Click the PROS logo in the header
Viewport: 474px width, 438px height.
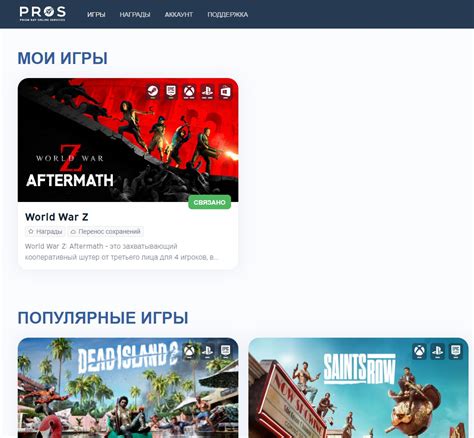[42, 14]
